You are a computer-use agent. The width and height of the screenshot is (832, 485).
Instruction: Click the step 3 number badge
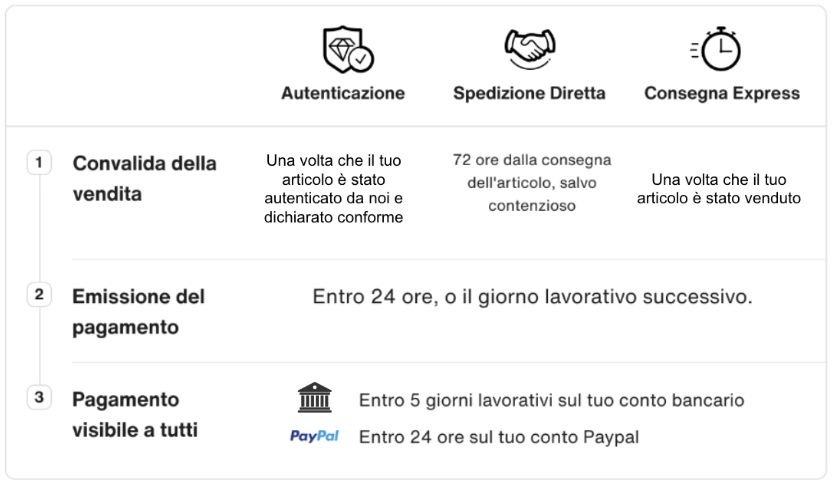[39, 398]
